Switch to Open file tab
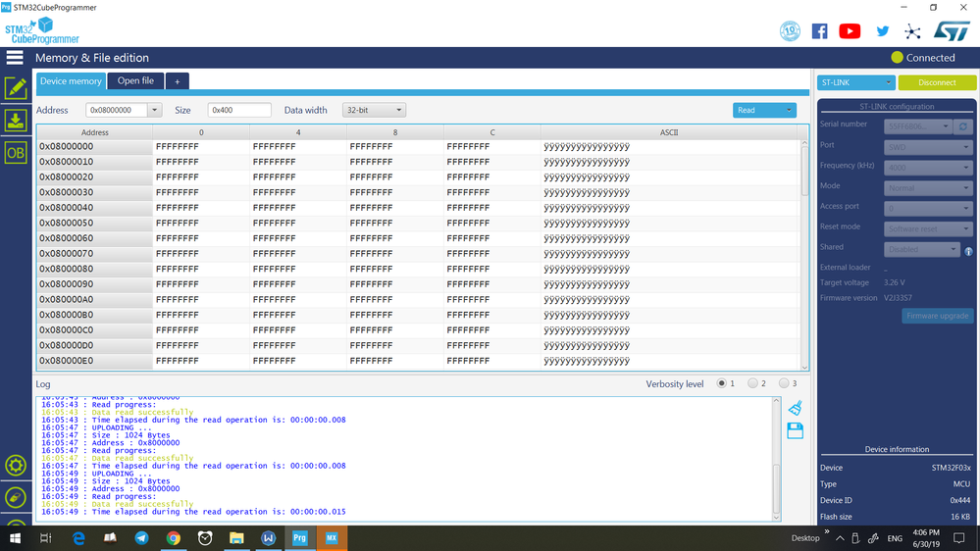Screen dimensions: 980x551 coord(135,80)
